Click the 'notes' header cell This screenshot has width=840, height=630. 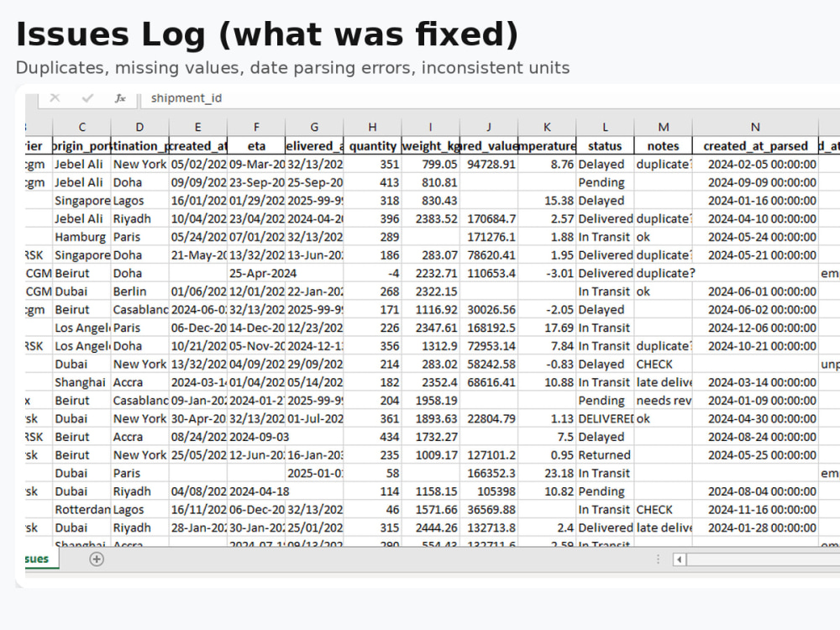(664, 145)
